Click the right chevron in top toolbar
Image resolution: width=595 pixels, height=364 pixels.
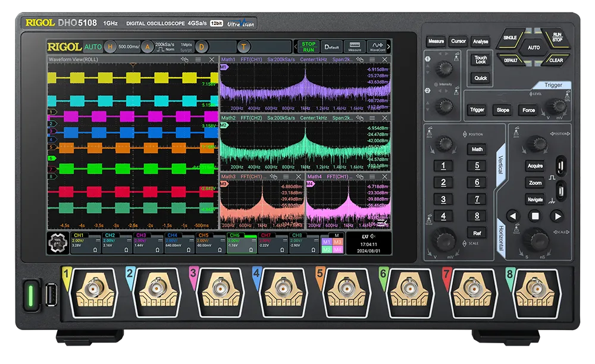[389, 46]
